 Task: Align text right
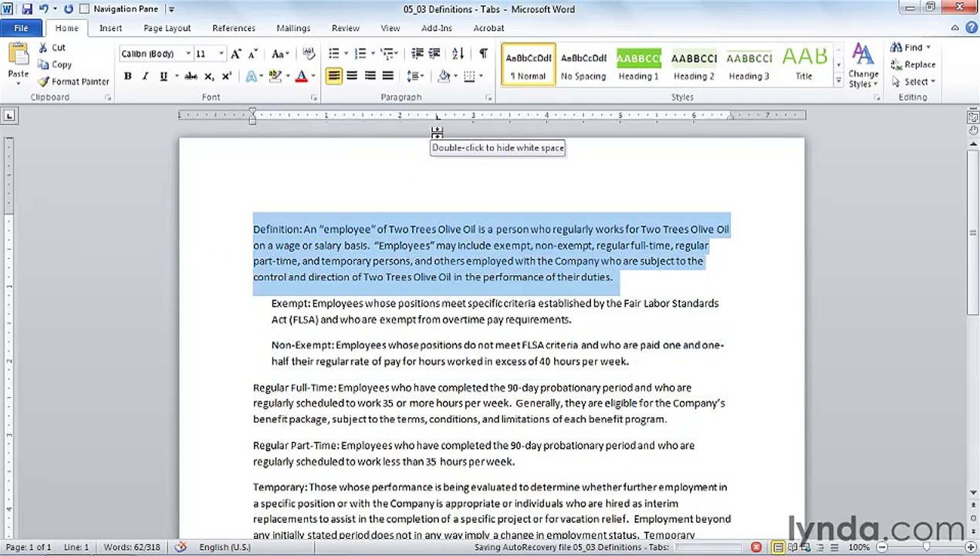(370, 76)
